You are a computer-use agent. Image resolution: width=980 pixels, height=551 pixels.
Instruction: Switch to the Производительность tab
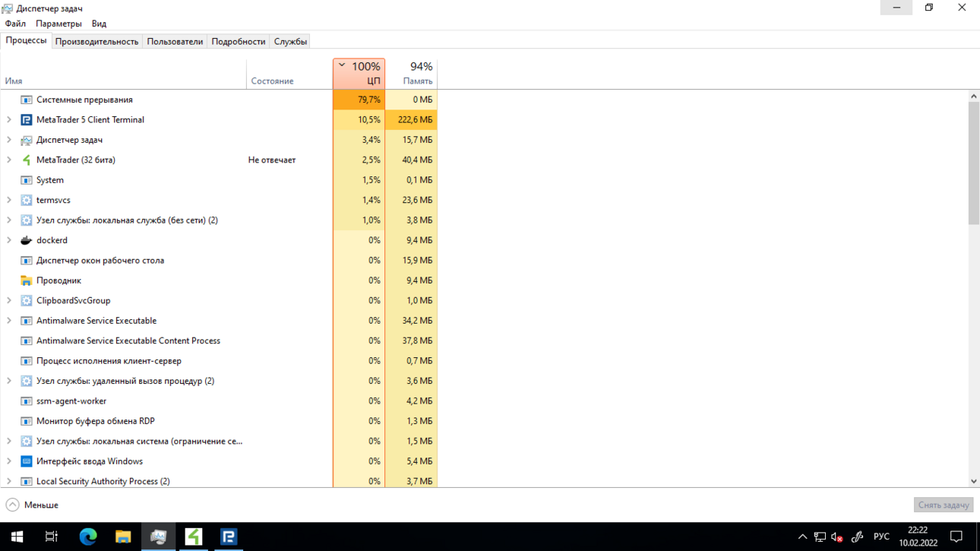pyautogui.click(x=96, y=41)
